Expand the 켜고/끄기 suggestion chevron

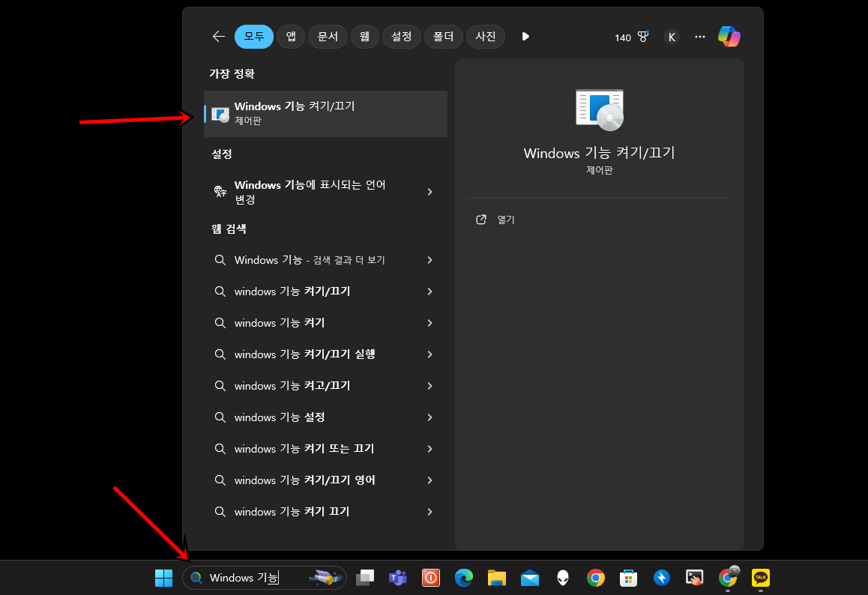pos(430,386)
